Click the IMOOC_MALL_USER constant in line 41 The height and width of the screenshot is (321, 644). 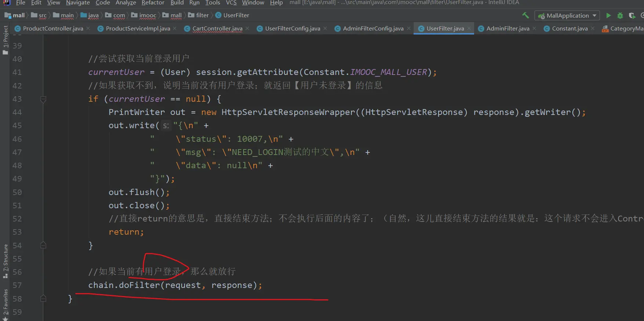click(x=389, y=72)
